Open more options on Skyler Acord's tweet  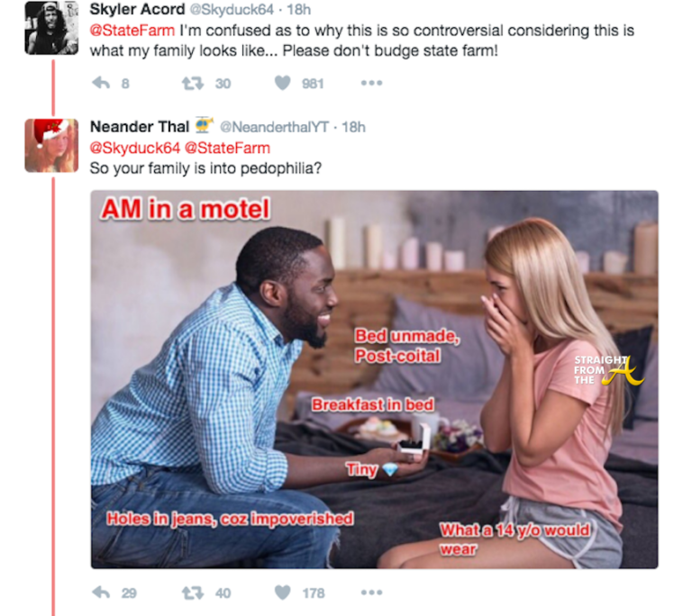pos(371,83)
